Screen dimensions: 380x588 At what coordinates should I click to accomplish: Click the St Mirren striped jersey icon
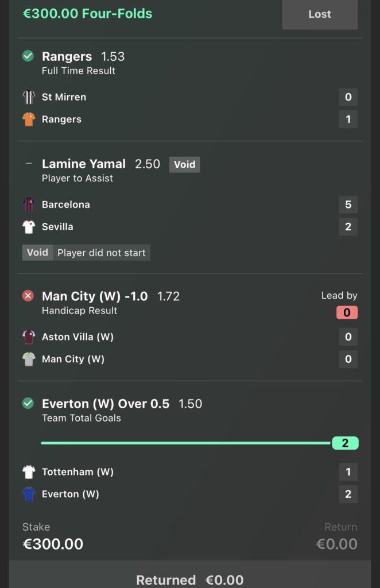29,97
